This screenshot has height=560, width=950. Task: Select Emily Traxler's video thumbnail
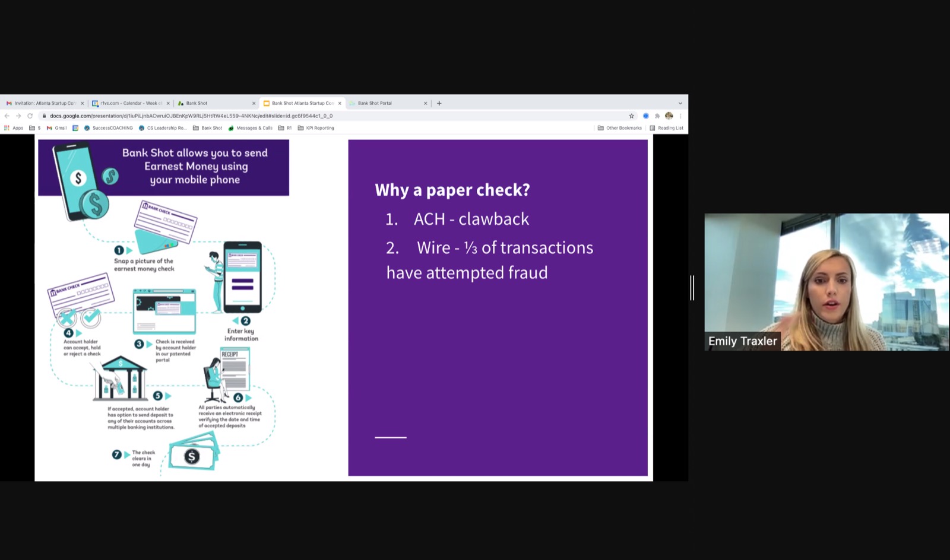click(826, 282)
